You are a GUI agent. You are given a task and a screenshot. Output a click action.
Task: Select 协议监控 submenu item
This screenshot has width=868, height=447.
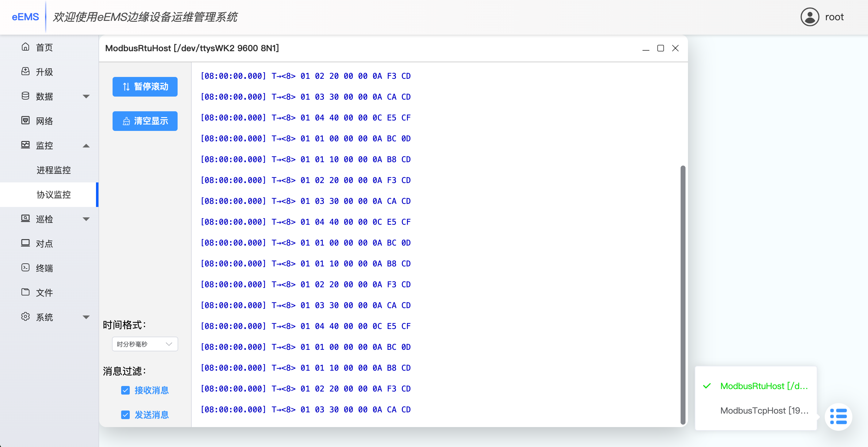49,195
